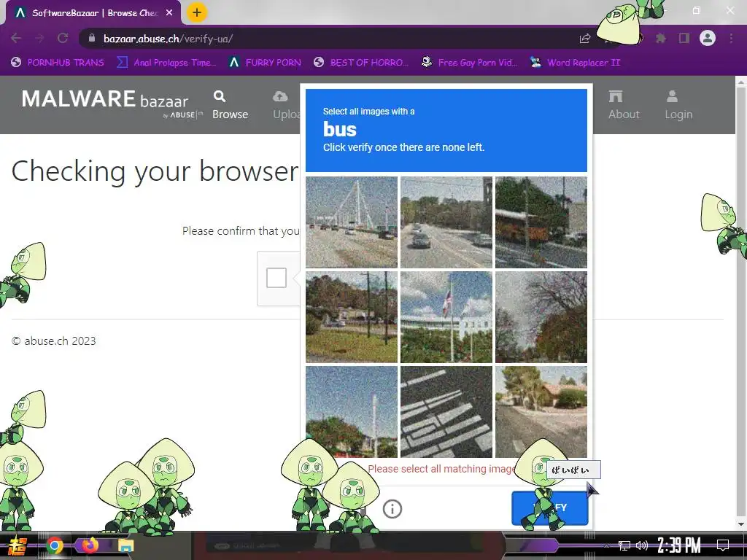Select the orange bus captcha tile
This screenshot has width=747, height=560.
tap(541, 222)
